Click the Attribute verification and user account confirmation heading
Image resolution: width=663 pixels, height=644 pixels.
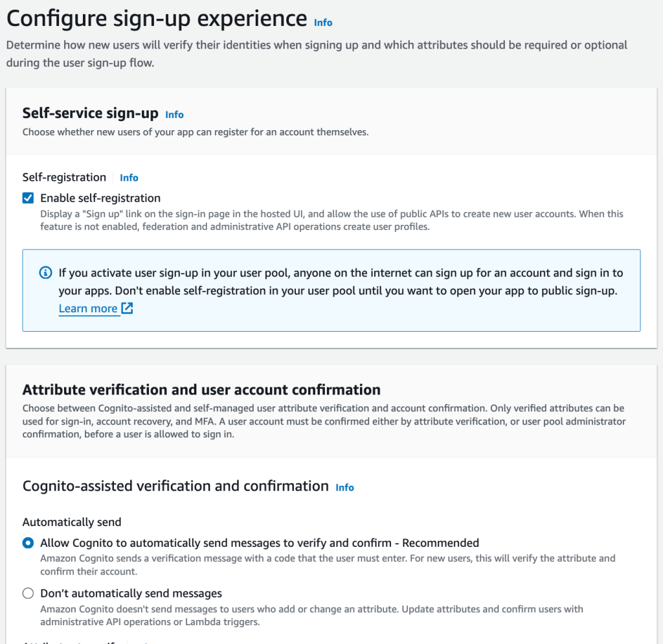click(201, 389)
